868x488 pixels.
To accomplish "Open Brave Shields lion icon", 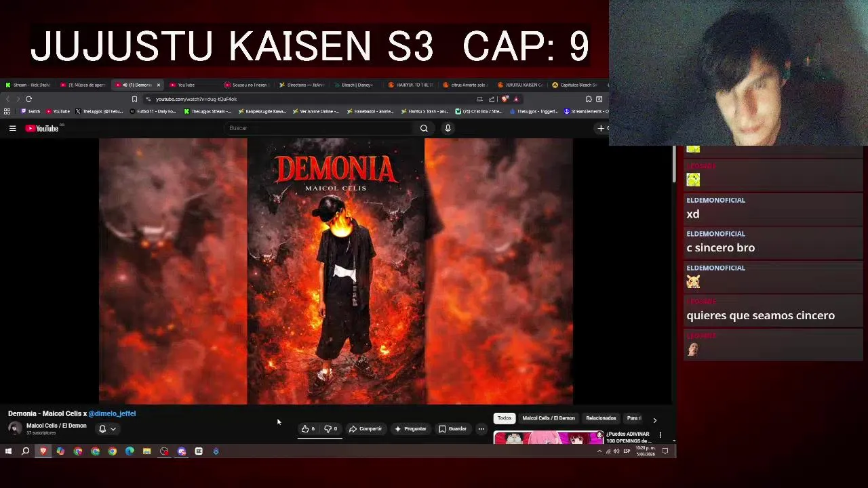I will click(505, 99).
